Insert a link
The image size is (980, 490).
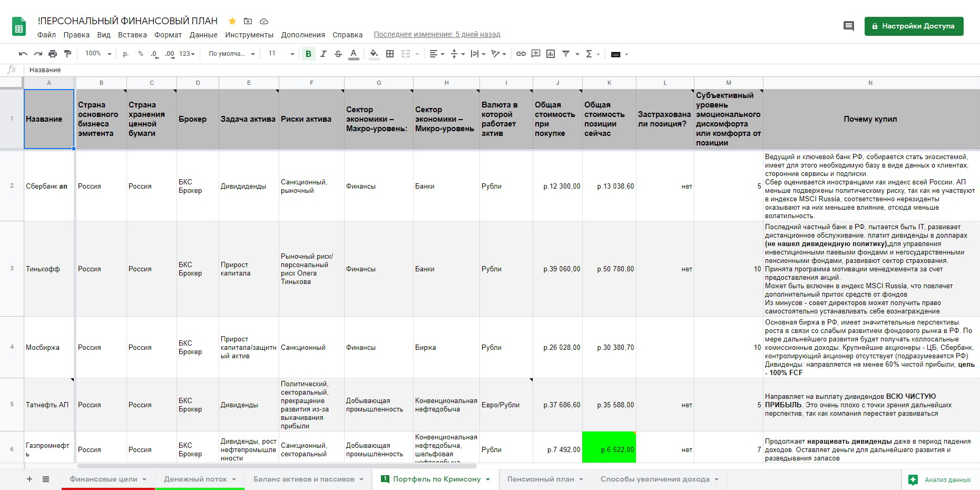coord(521,54)
